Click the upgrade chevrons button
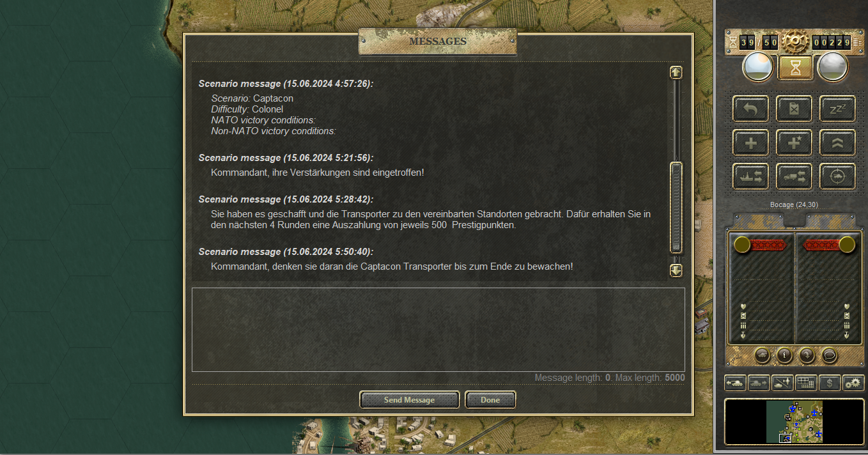The height and width of the screenshot is (455, 868). pos(837,143)
